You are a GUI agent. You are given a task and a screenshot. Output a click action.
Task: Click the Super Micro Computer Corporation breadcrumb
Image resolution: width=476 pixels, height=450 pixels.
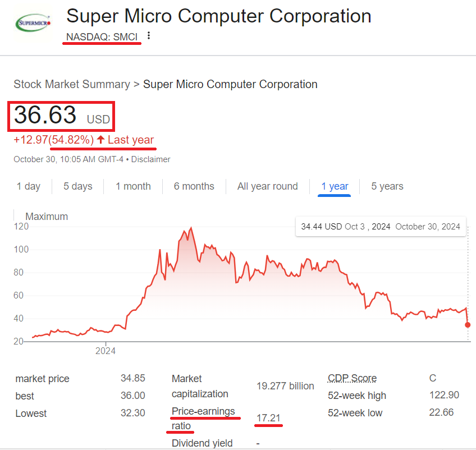tap(230, 84)
